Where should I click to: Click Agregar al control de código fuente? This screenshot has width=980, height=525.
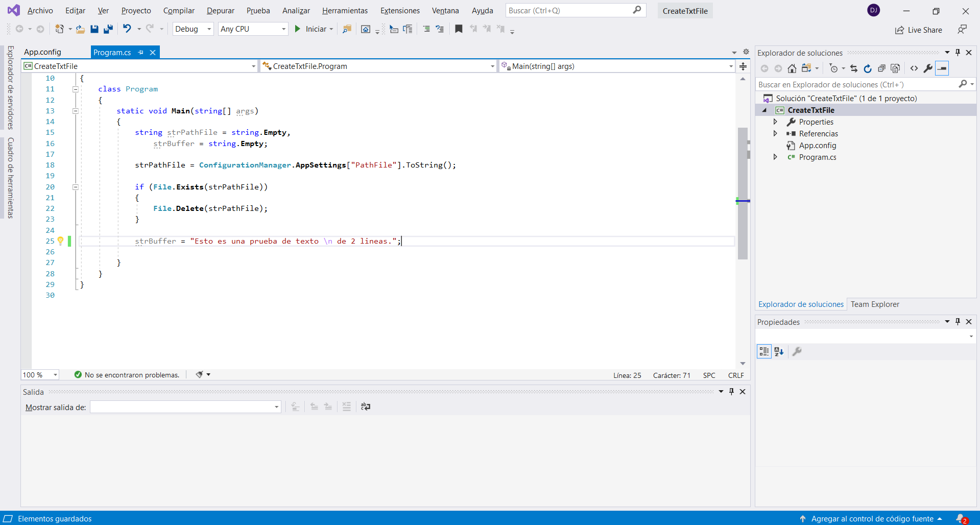pos(872,518)
